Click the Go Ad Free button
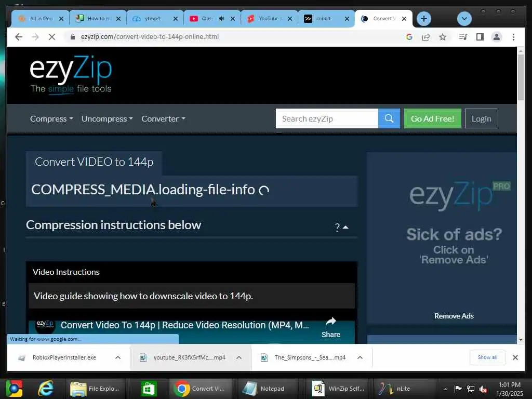Viewport: 532px width, 399px height. pyautogui.click(x=433, y=118)
